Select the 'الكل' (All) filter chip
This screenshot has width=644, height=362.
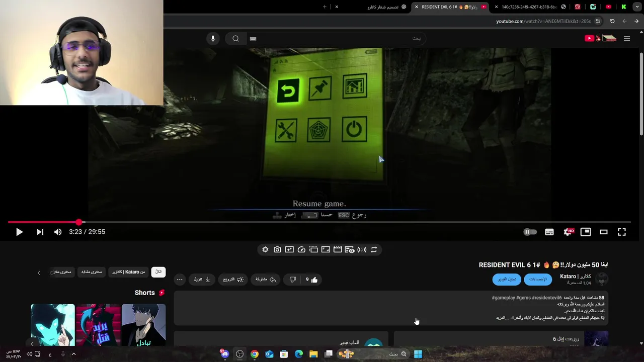[x=158, y=272]
